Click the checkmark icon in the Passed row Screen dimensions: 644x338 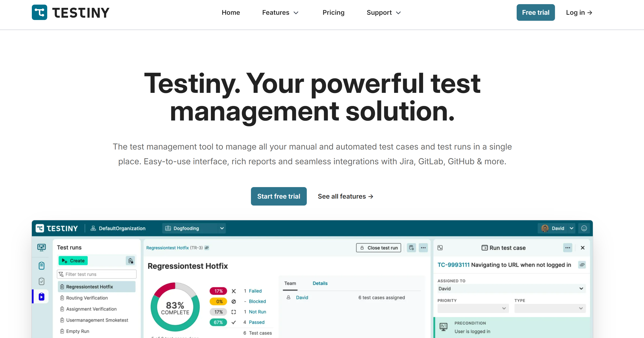(x=233, y=322)
